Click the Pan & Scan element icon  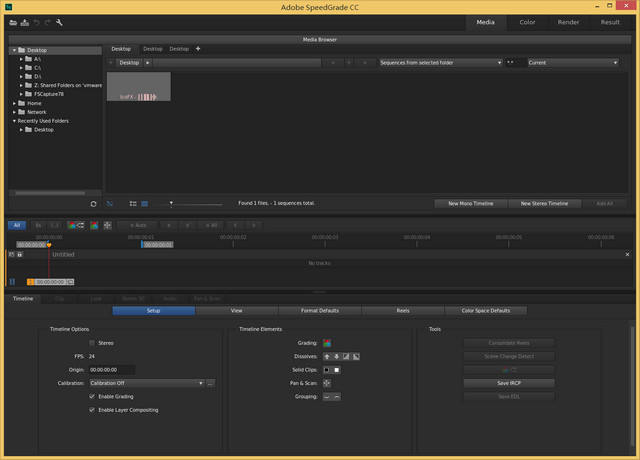coord(327,382)
